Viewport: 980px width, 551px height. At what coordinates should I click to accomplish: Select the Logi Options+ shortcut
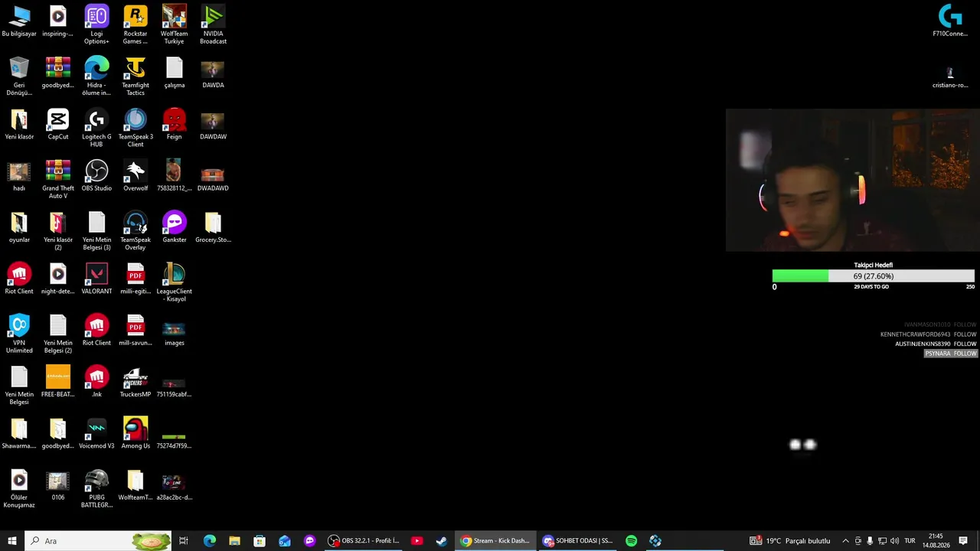96,24
